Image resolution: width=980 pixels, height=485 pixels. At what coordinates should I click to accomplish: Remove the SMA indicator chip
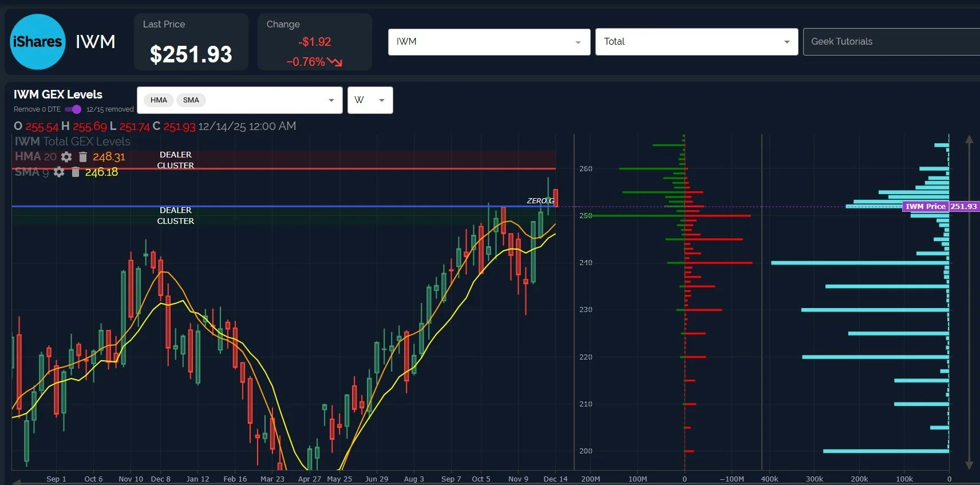[x=191, y=100]
